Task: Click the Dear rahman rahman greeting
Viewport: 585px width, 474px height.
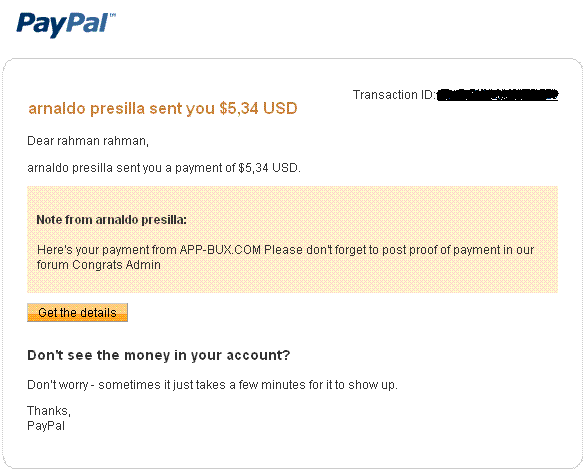Action: [x=88, y=141]
